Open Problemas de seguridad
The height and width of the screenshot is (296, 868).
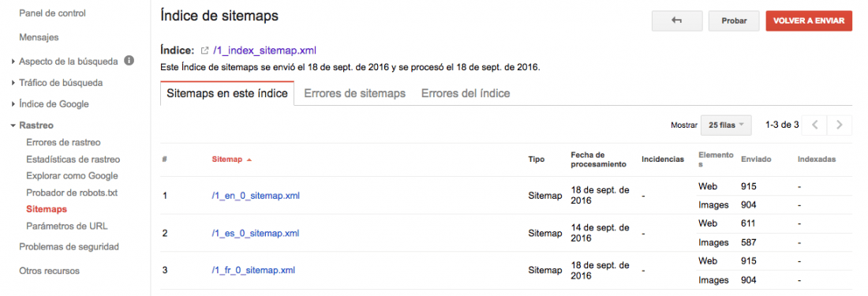[69, 247]
